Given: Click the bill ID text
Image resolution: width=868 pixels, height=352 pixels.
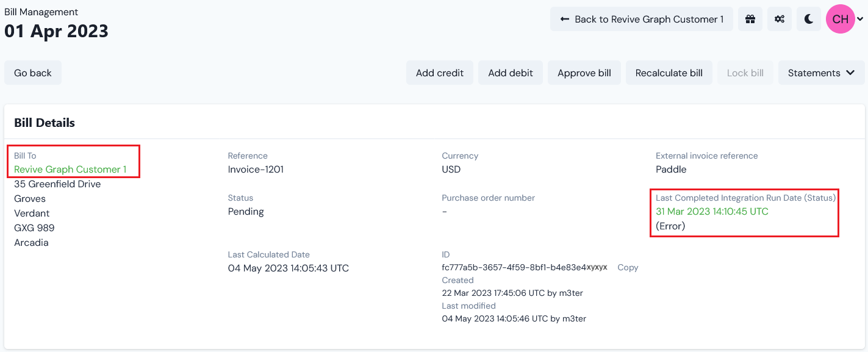Looking at the screenshot, I should pos(525,267).
